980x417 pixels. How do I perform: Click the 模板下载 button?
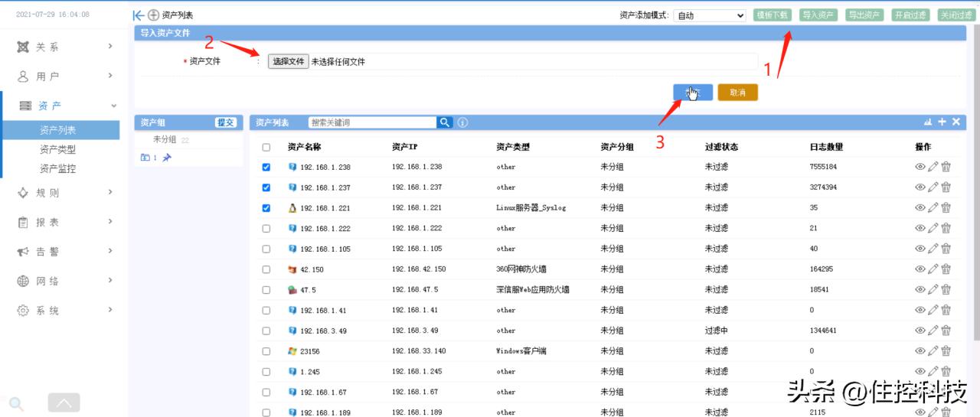pyautogui.click(x=772, y=15)
